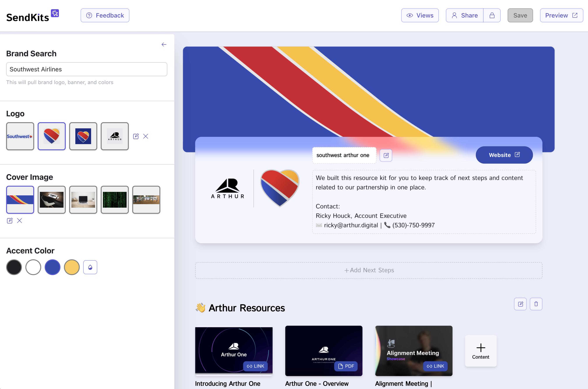Save the kit
This screenshot has width=588, height=389.
520,15
